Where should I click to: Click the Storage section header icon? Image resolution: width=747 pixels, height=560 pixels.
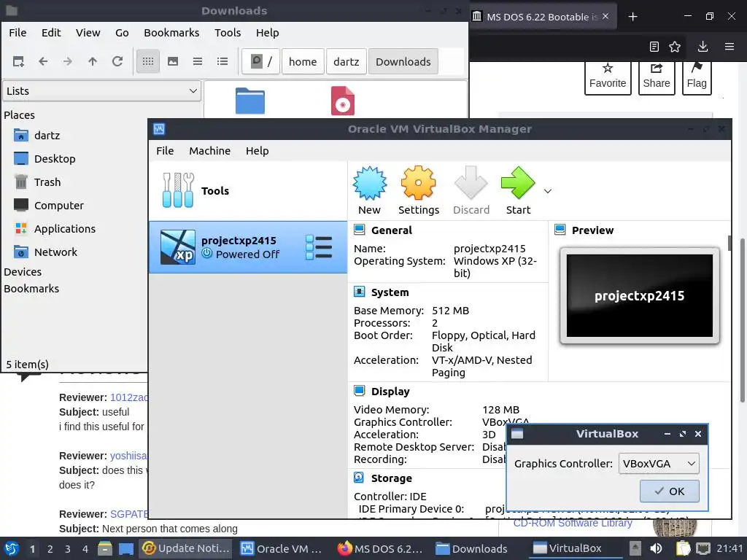click(359, 478)
